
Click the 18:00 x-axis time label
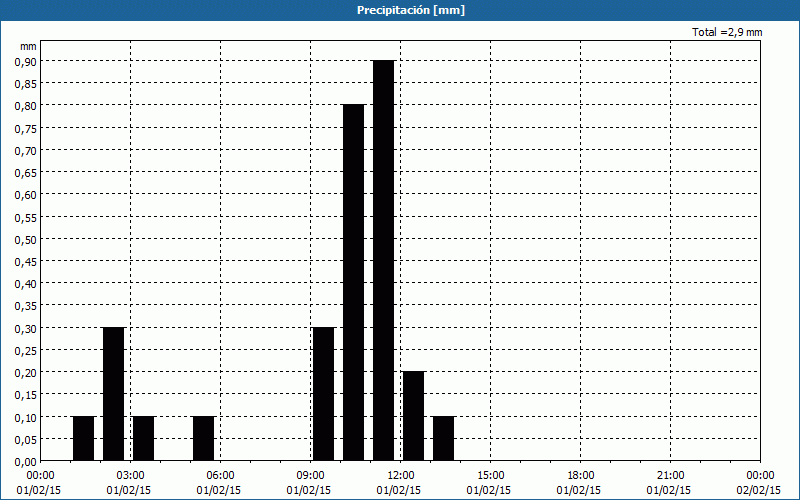point(581,476)
